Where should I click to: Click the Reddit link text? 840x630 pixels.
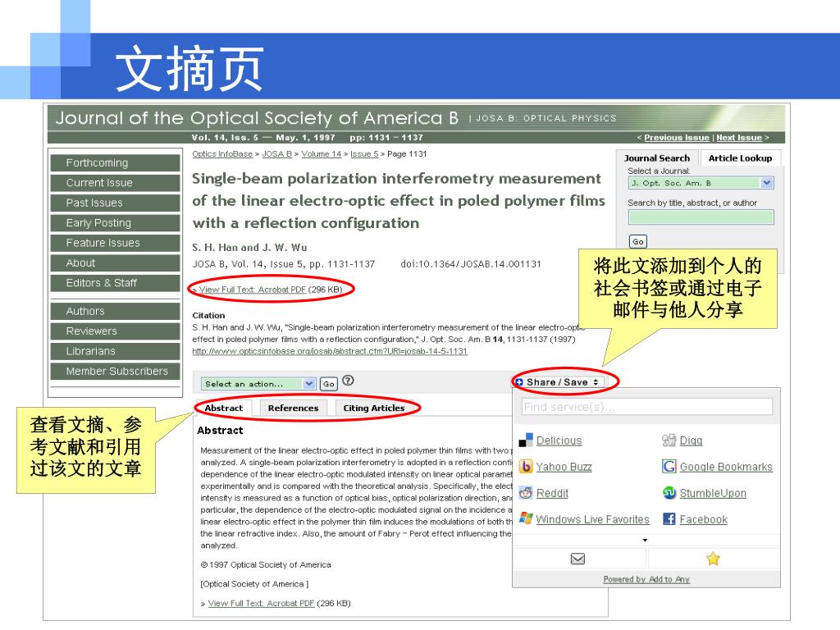[552, 493]
